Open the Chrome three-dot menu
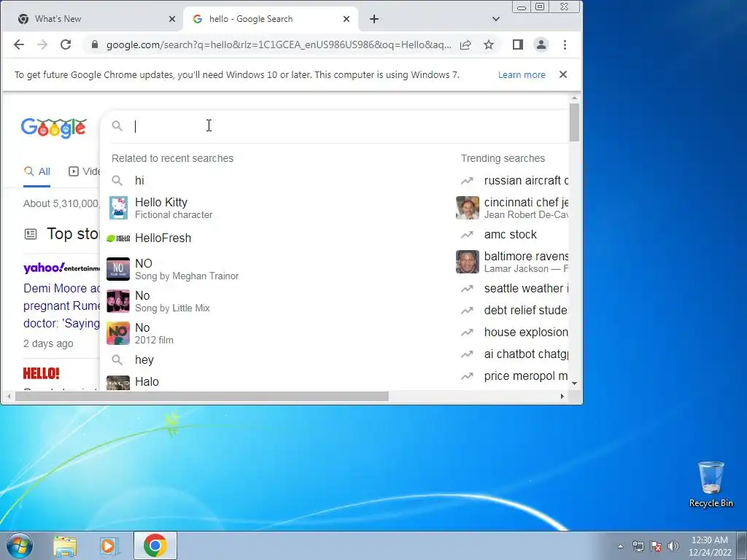 click(x=565, y=44)
